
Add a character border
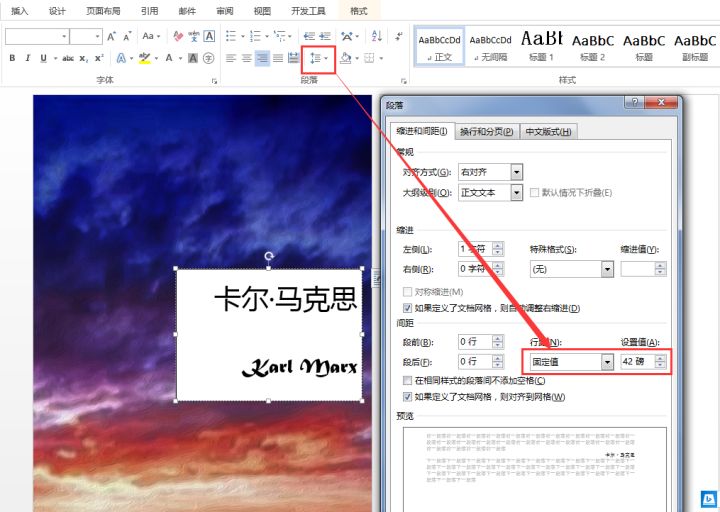point(209,36)
